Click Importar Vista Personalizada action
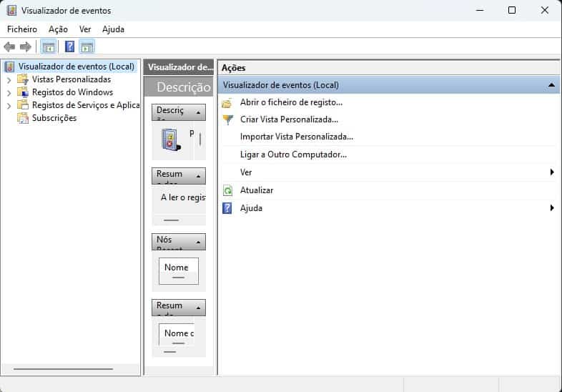This screenshot has width=562, height=392. tap(297, 137)
